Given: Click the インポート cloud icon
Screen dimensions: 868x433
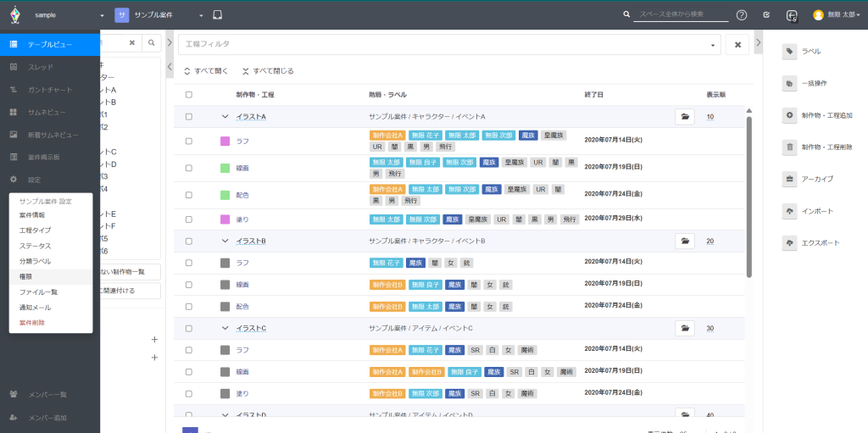Looking at the screenshot, I should (790, 211).
